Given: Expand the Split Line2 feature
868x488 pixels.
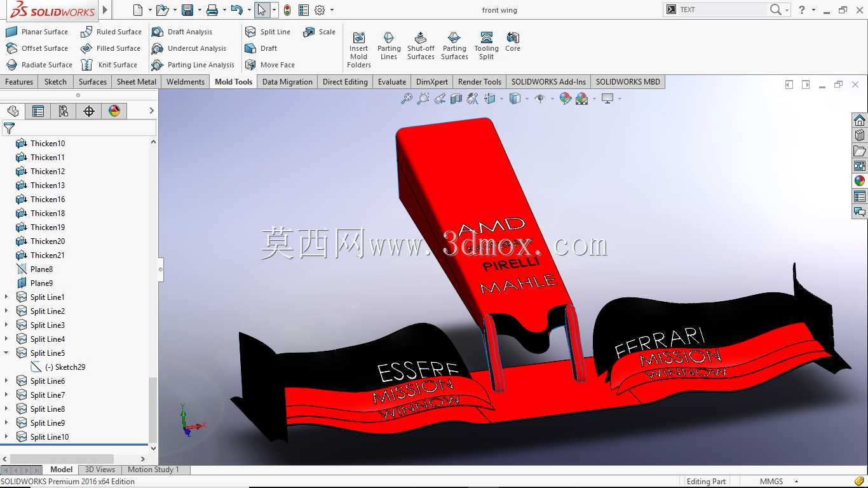Looking at the screenshot, I should (6, 311).
